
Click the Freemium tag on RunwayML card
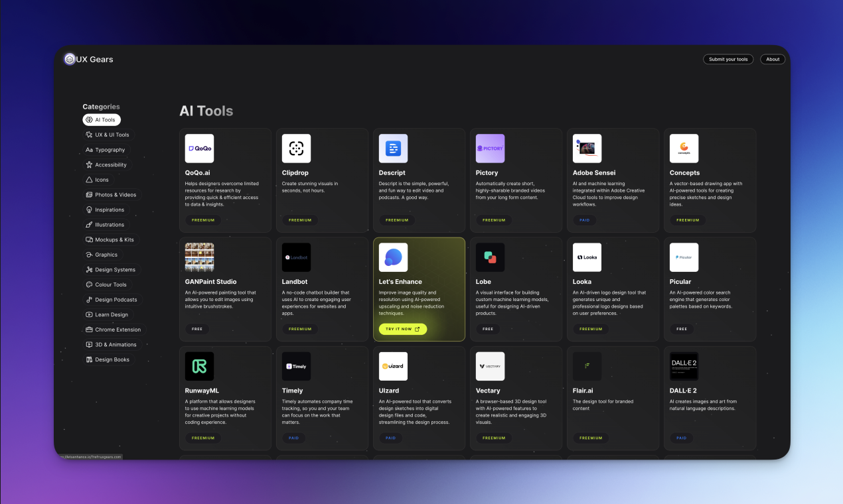[x=203, y=438]
